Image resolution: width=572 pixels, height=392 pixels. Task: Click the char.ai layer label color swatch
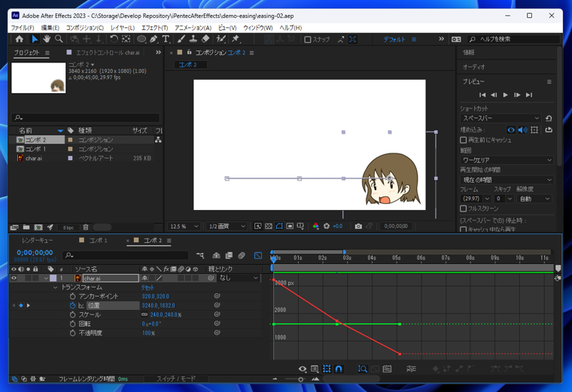pos(53,278)
